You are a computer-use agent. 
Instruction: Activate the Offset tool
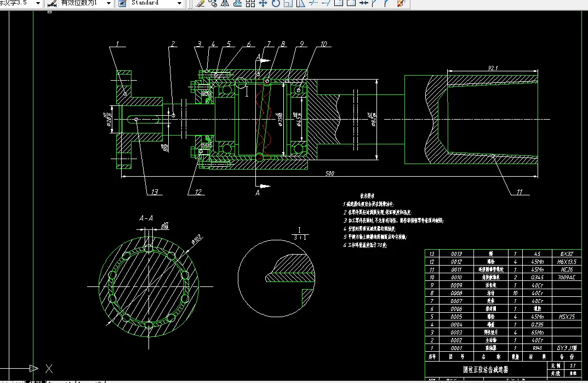click(x=238, y=3)
